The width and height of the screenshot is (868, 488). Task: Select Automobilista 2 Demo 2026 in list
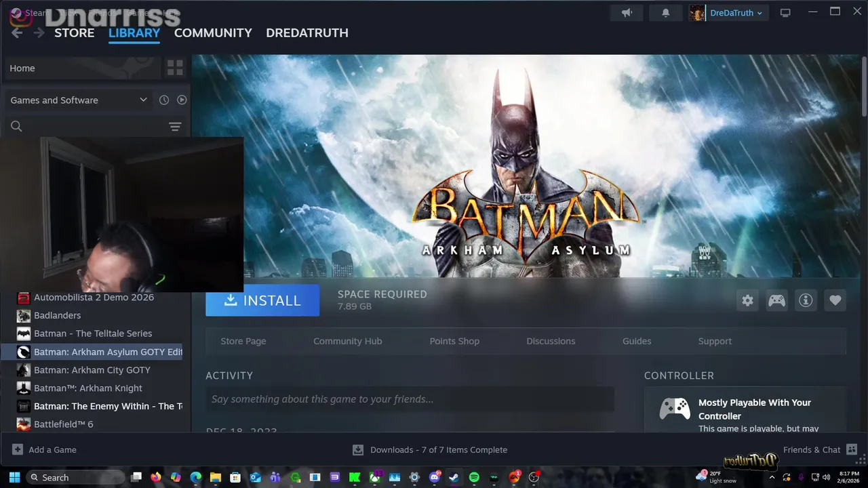tap(95, 297)
